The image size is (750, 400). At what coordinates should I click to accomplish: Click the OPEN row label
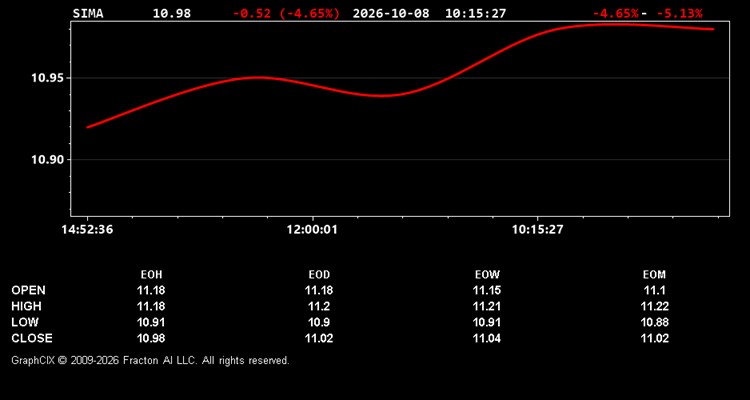click(x=29, y=290)
